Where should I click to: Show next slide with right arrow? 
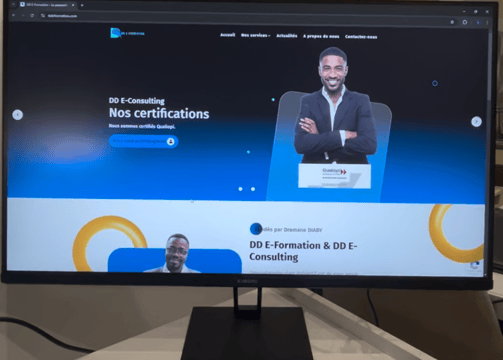[476, 122]
